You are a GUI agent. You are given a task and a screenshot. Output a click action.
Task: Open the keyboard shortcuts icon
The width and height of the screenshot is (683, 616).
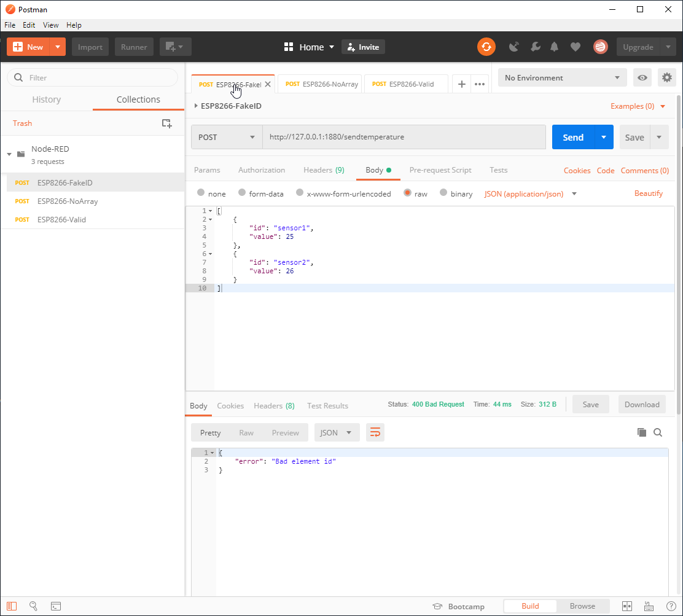(649, 606)
